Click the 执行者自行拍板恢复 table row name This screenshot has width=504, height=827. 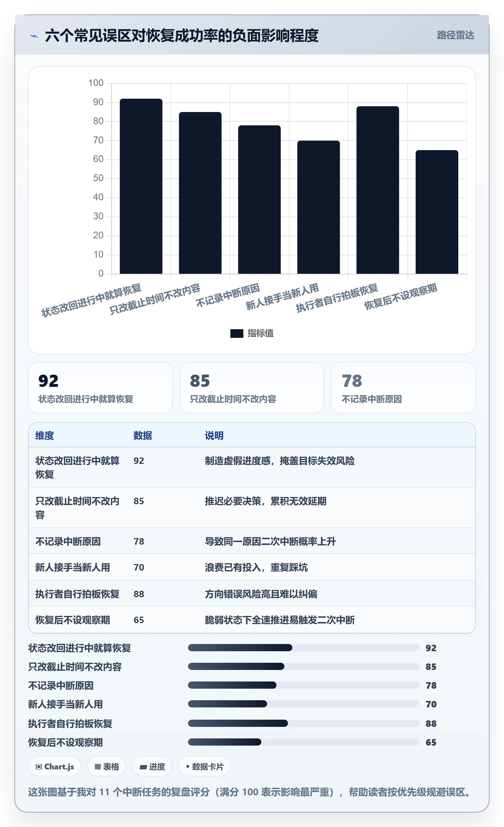(77, 594)
